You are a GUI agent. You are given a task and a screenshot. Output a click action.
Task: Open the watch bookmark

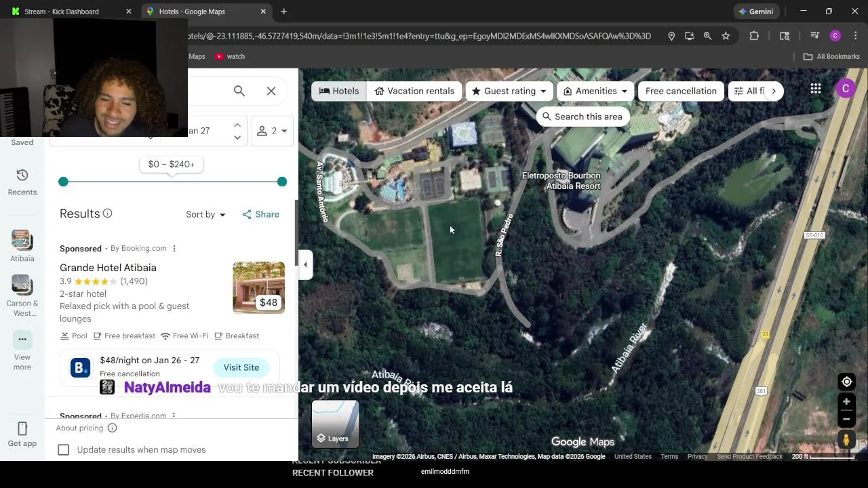[x=230, y=56]
